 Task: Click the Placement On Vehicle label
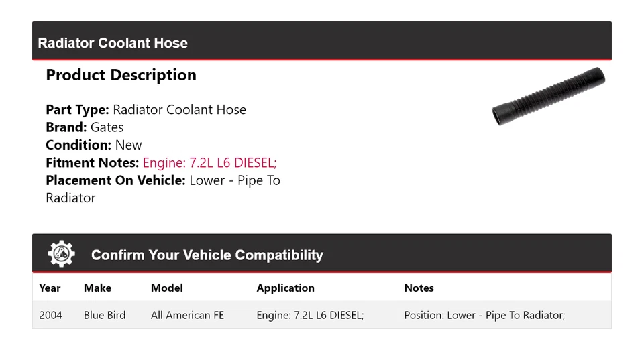coord(115,180)
